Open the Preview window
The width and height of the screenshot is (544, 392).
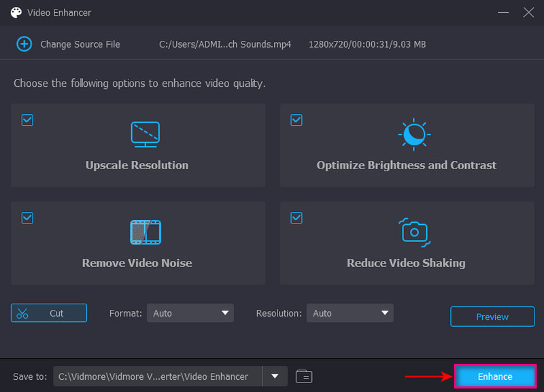pyautogui.click(x=492, y=316)
